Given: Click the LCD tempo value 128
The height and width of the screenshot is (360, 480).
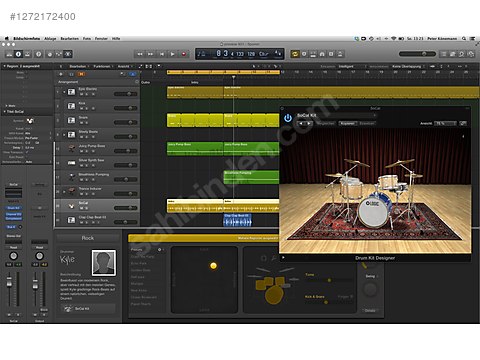Looking at the screenshot, I should tap(251, 54).
